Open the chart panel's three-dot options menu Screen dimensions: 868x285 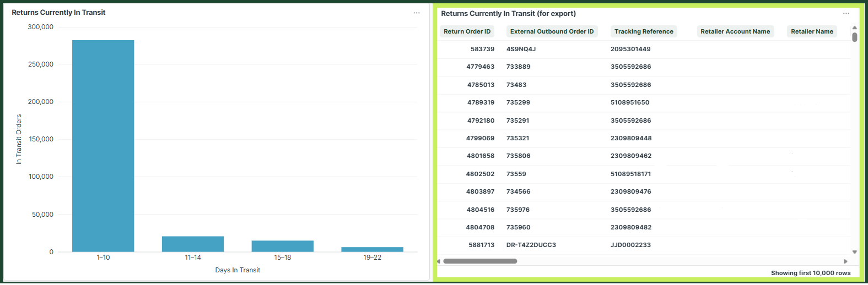point(417,13)
